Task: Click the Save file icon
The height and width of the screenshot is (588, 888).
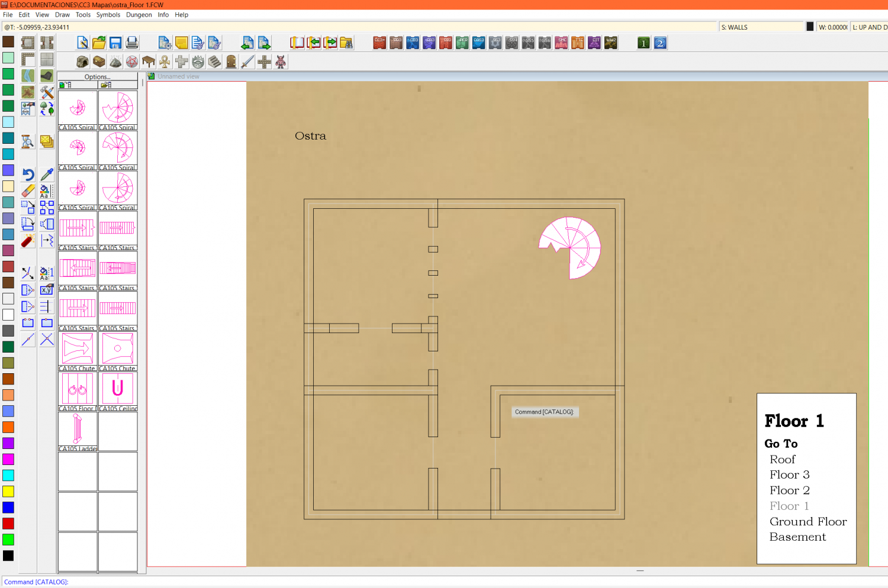Action: pyautogui.click(x=115, y=43)
